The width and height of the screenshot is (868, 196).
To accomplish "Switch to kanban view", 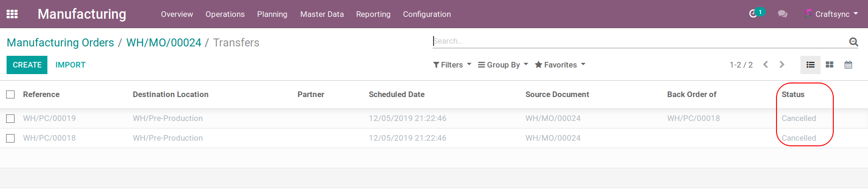I will tap(830, 65).
